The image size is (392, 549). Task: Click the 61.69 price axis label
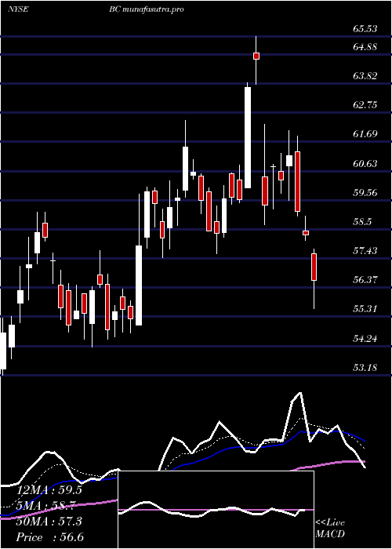pyautogui.click(x=365, y=134)
